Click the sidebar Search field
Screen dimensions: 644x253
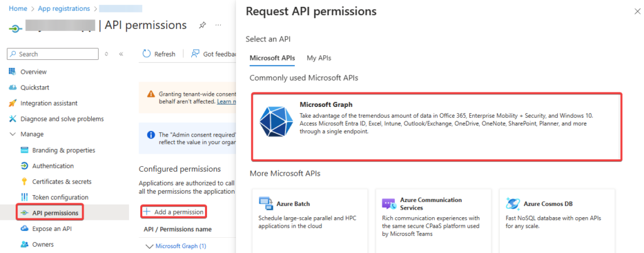click(53, 54)
